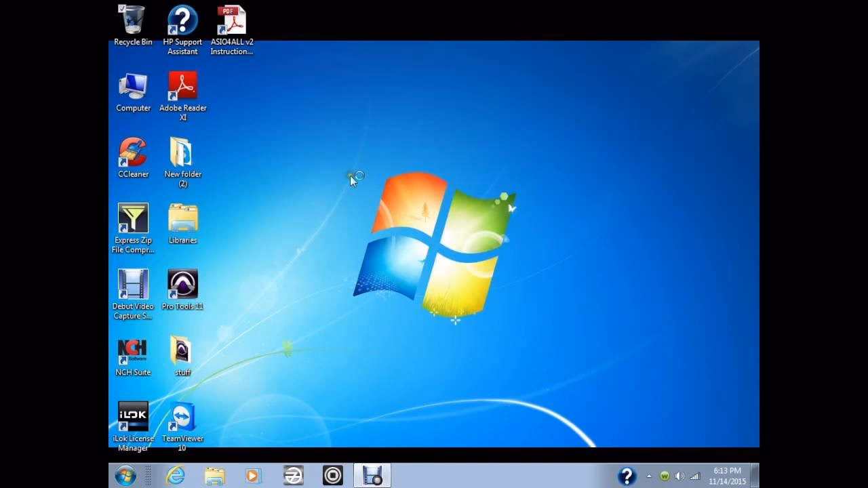
Task: Open the Windows Start menu
Action: coord(125,476)
